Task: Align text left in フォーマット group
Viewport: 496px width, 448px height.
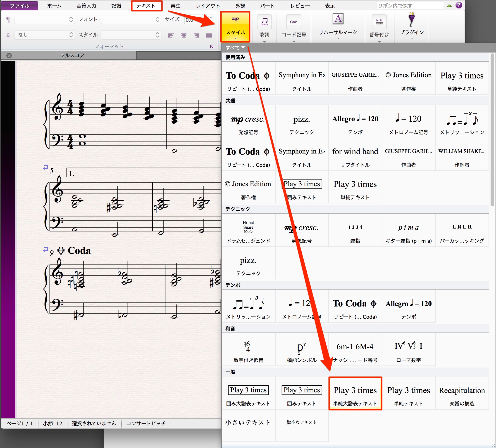Action: [171, 35]
